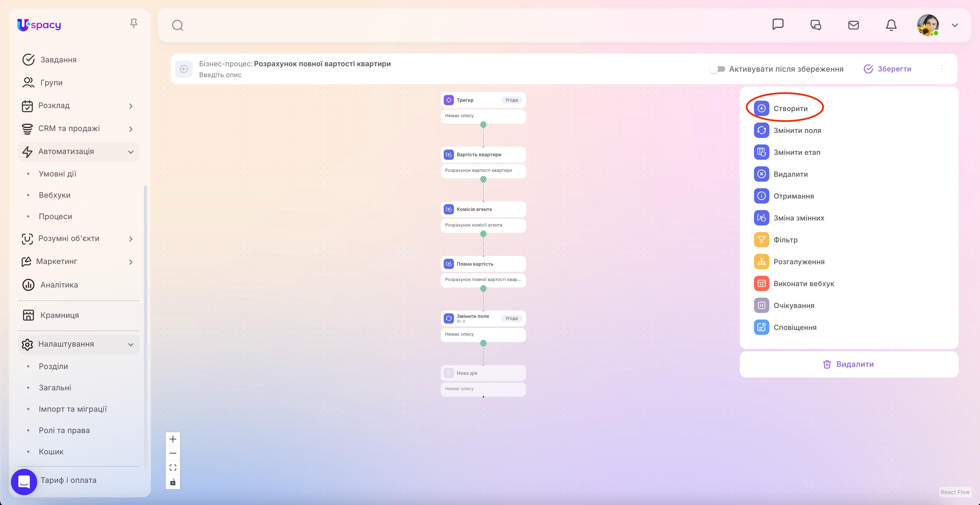Click the Видалити button with trash icon
This screenshot has height=505, width=980.
pos(849,364)
